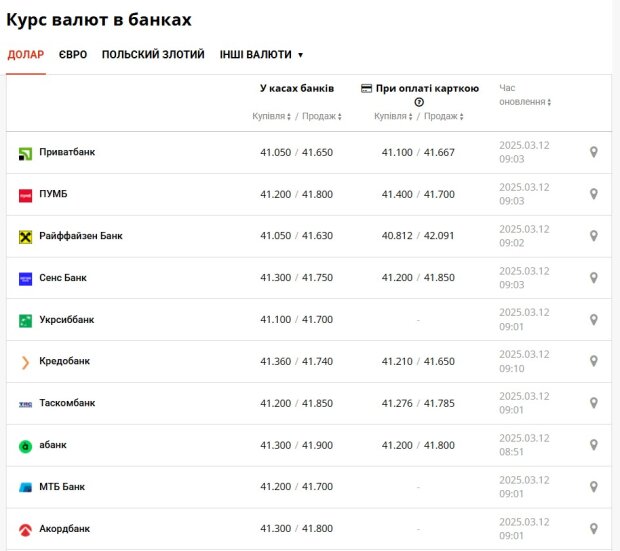Viewport: 620px width, 551px height.
Task: Open the МТБ Банк link
Action: coord(62,487)
